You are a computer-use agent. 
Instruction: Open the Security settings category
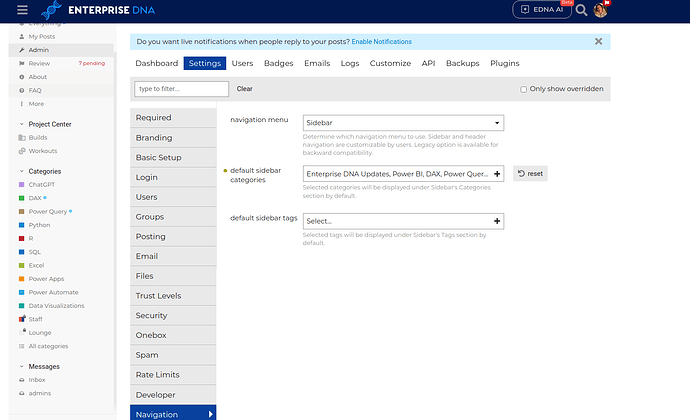pyautogui.click(x=173, y=315)
